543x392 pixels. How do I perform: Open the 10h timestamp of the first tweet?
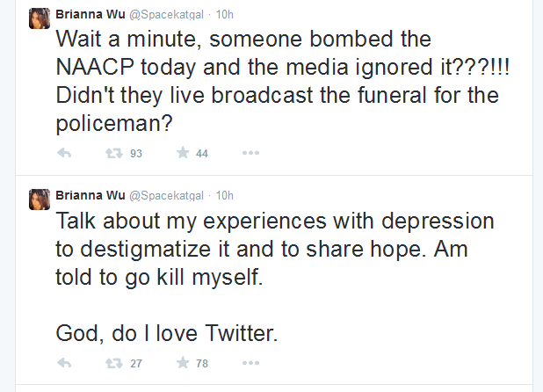pos(224,15)
